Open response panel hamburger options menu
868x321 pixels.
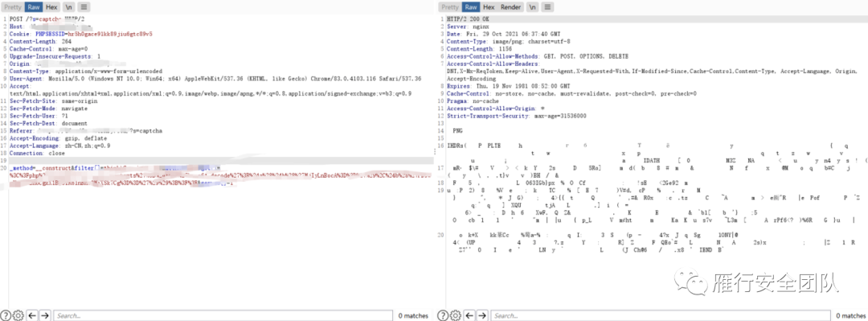(547, 7)
